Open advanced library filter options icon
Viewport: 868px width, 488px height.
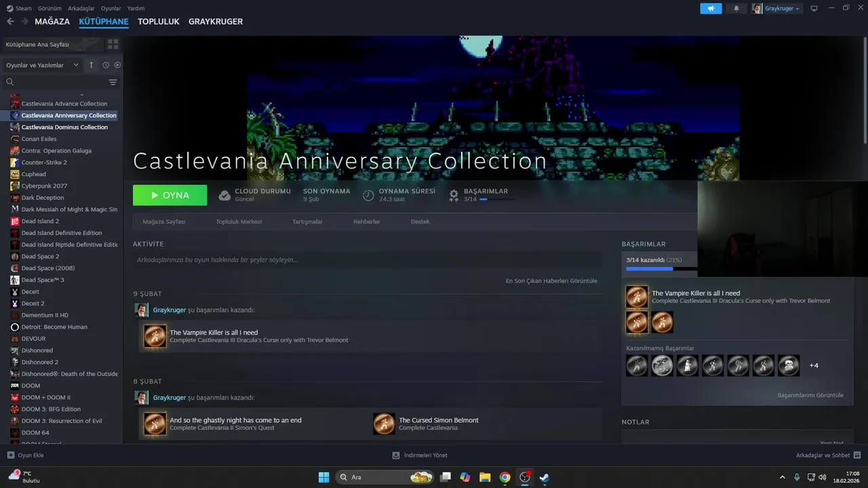point(113,82)
